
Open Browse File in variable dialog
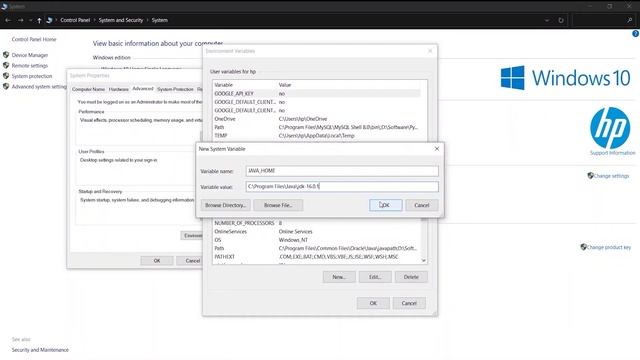278,205
